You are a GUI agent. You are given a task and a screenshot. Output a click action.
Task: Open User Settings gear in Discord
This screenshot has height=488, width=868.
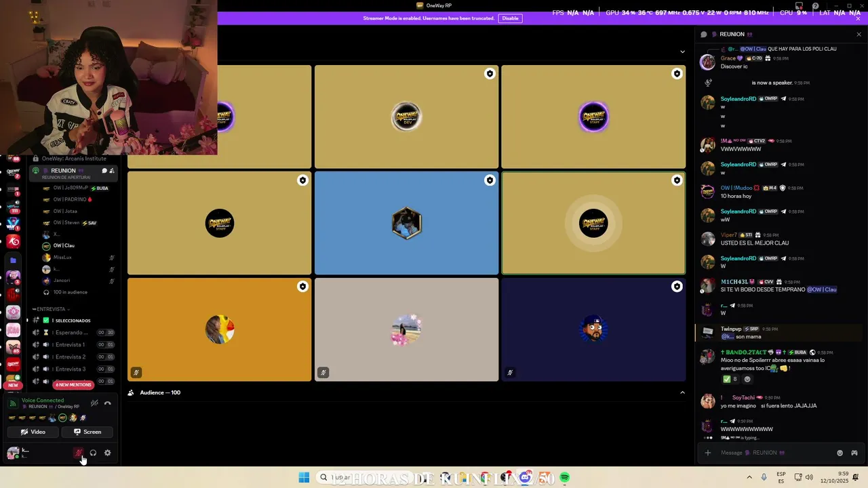pos(107,453)
